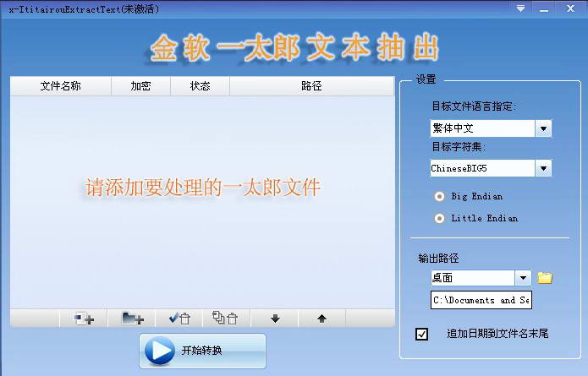Close the x-ItitairouExtractText window
Screen dimensions: 588x376
pos(570,8)
